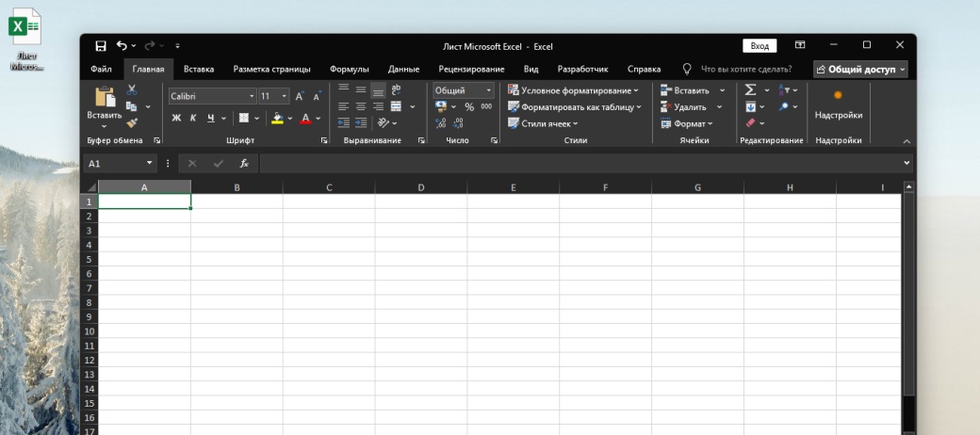Click the Общий доступ share button
The image size is (980, 435).
pyautogui.click(x=860, y=69)
